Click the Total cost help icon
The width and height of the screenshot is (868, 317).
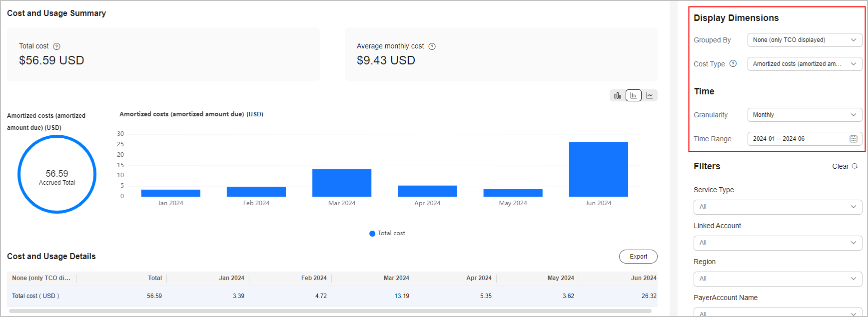56,46
